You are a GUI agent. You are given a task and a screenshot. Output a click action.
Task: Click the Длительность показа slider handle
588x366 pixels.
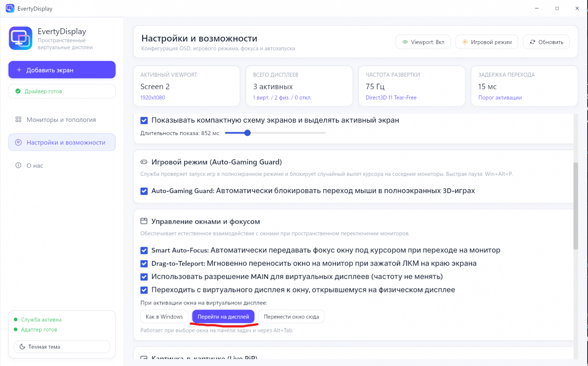(x=247, y=133)
